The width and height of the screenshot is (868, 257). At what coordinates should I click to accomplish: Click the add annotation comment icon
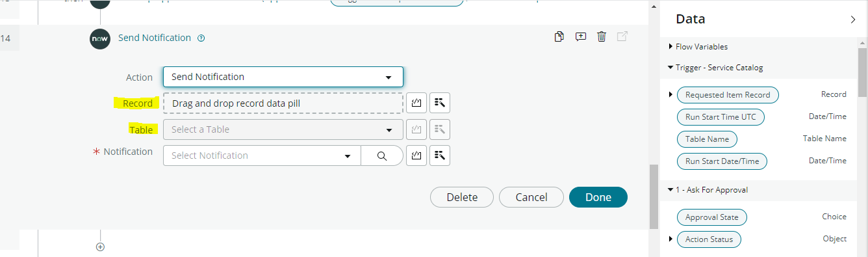point(581,37)
